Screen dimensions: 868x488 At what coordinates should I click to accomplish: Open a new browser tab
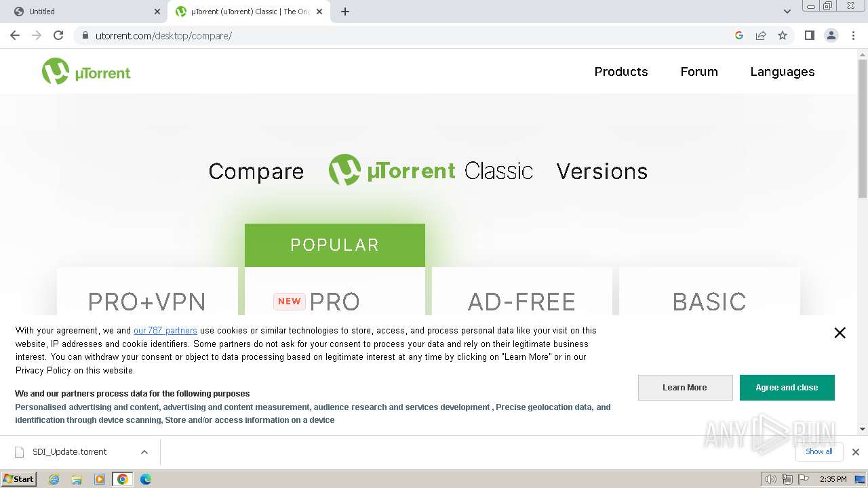[344, 12]
